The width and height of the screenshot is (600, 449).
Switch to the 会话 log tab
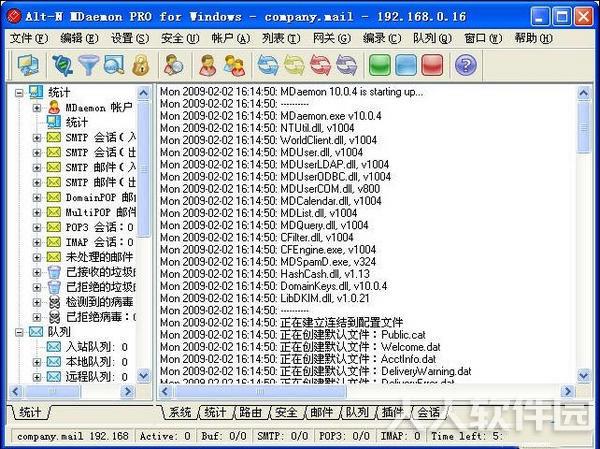point(428,412)
